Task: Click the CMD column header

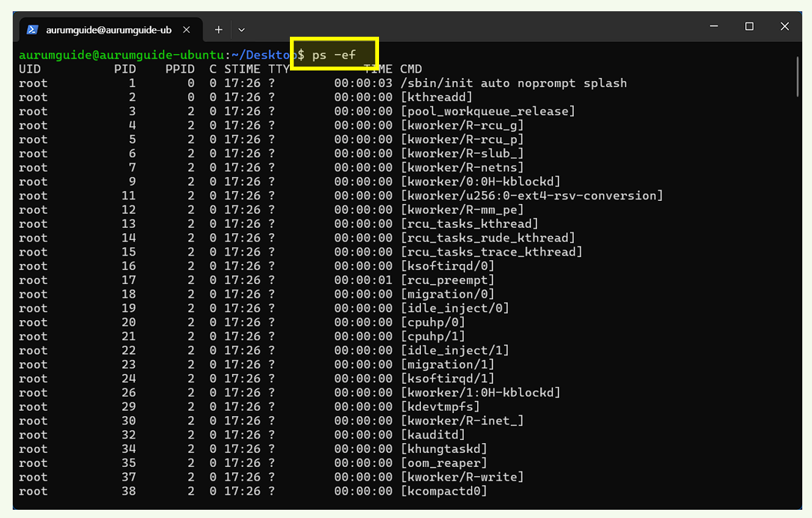Action: 411,69
